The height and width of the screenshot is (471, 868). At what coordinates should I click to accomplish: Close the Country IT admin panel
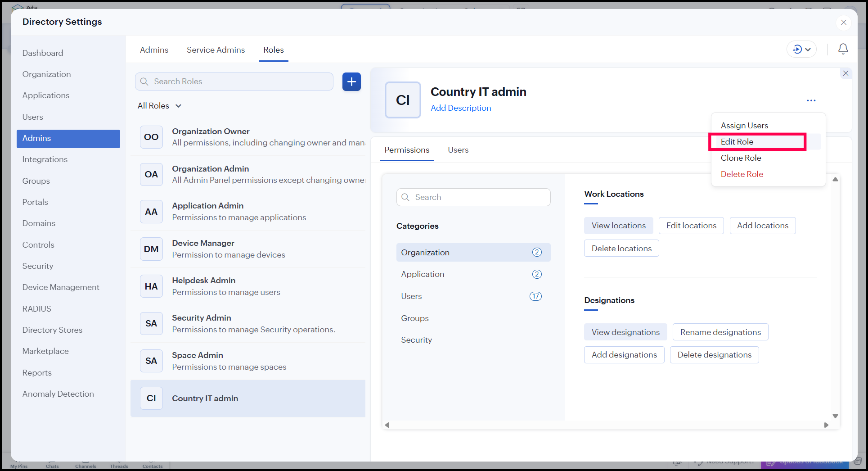[x=846, y=73]
